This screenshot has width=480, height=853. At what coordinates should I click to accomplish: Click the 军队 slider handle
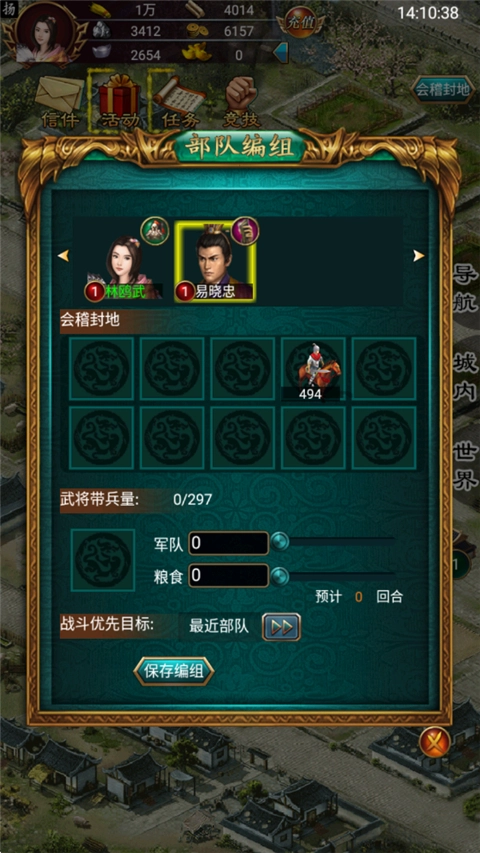click(x=280, y=542)
